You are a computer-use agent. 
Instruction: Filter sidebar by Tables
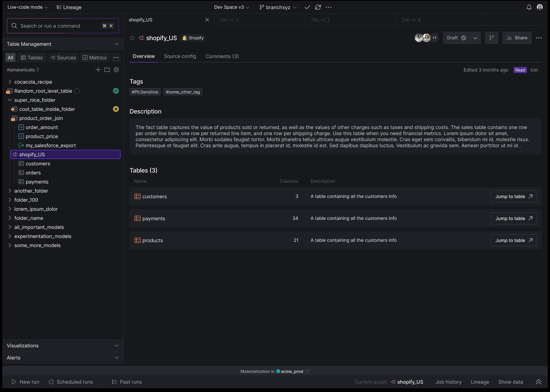(32, 58)
